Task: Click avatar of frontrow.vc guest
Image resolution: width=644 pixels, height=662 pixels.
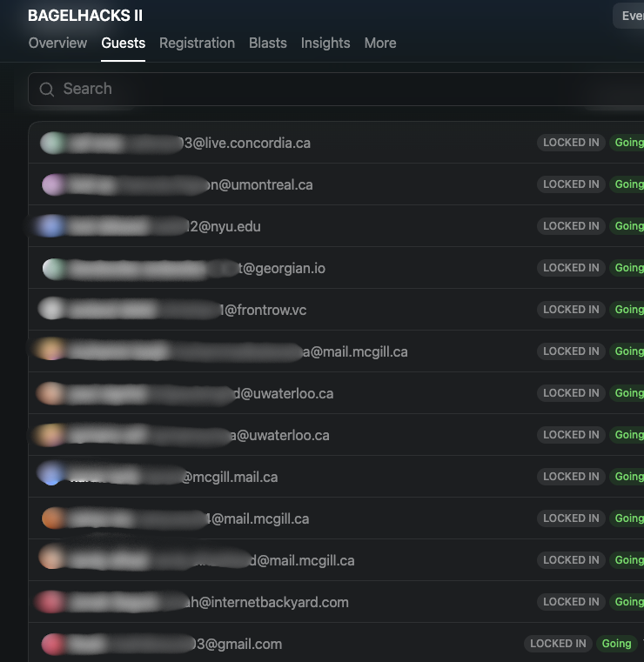Action: (x=51, y=308)
